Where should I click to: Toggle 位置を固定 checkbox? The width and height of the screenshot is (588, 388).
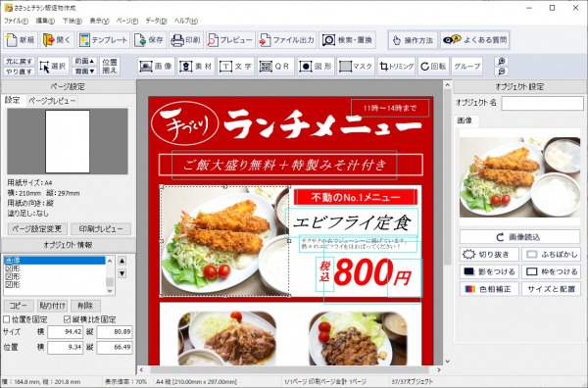click(x=7, y=319)
